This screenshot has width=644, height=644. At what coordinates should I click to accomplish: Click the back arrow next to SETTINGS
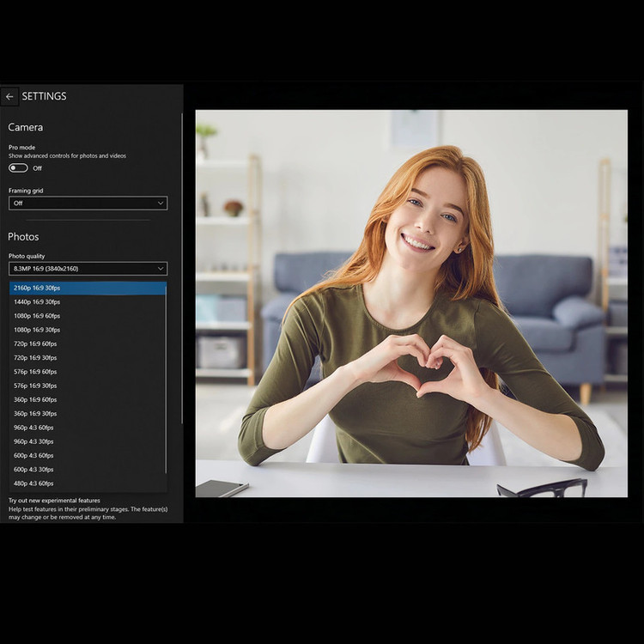click(9, 96)
